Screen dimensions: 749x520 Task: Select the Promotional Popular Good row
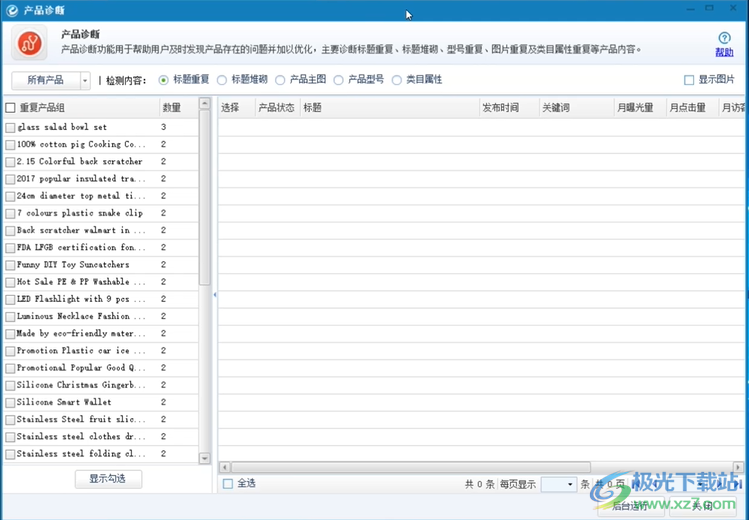pos(100,368)
